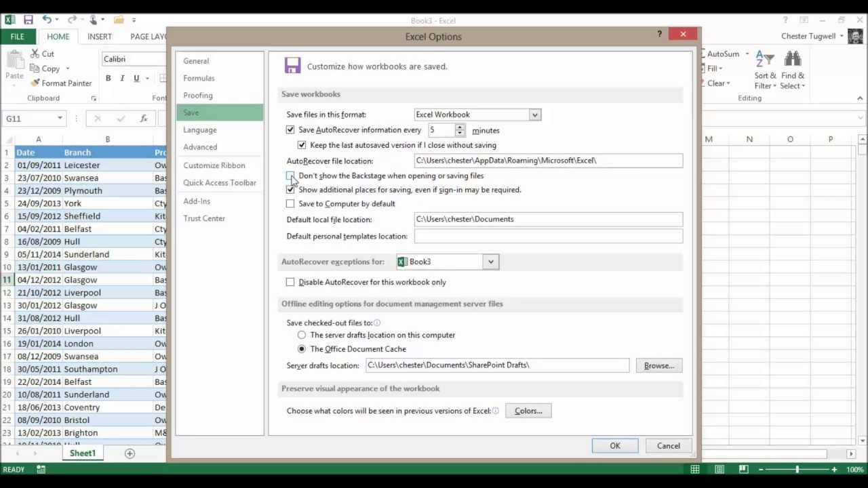Open the Save files in this format dropdown
868x488 pixels.
point(534,115)
